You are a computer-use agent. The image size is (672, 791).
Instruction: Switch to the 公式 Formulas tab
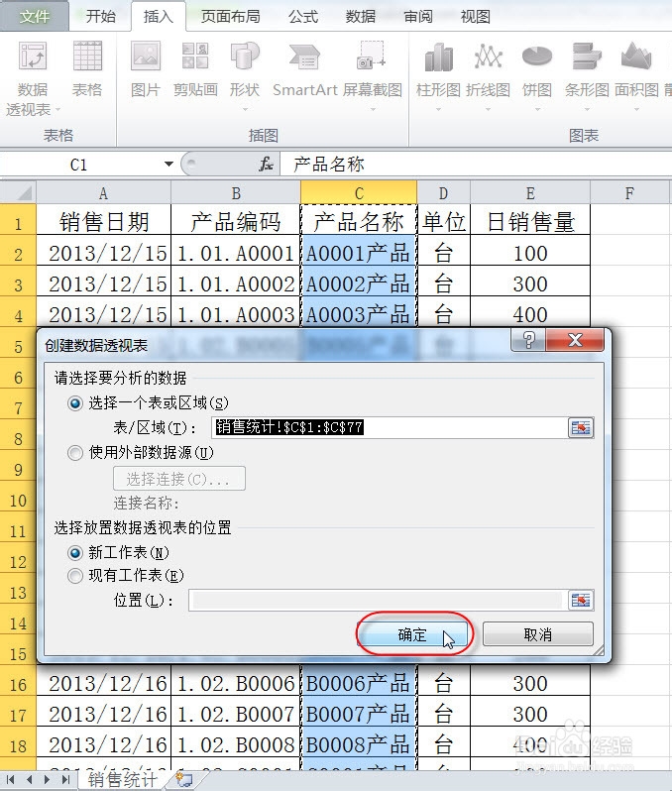pos(303,16)
